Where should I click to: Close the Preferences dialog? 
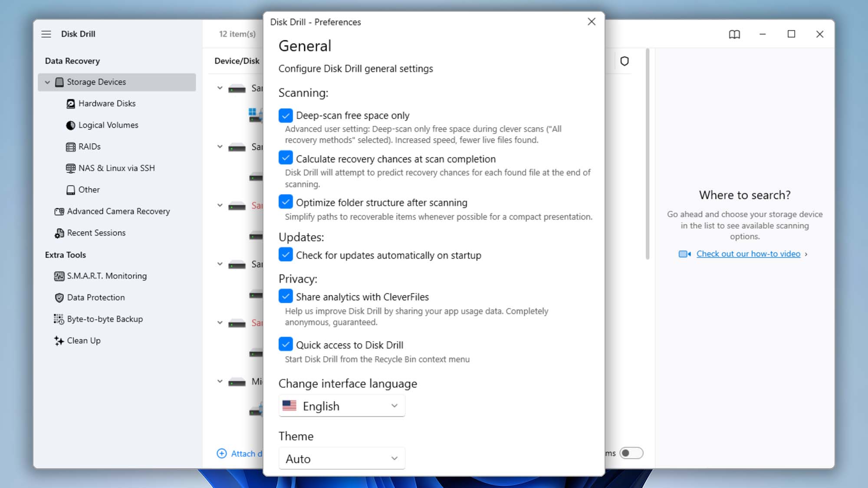(x=592, y=22)
